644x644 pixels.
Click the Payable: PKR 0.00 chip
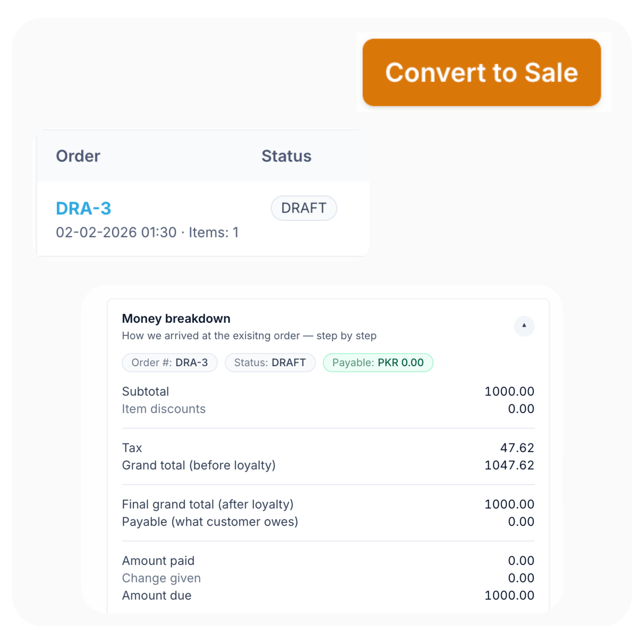(x=378, y=362)
